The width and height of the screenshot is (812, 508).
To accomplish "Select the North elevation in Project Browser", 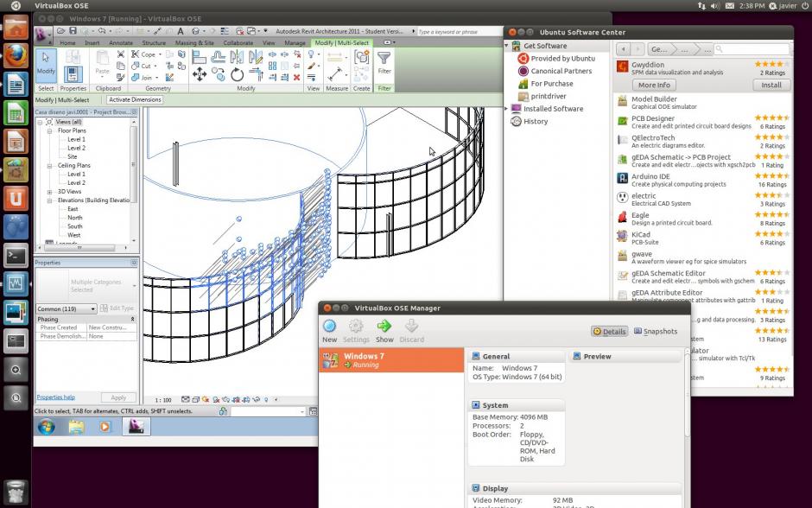I will click(74, 218).
